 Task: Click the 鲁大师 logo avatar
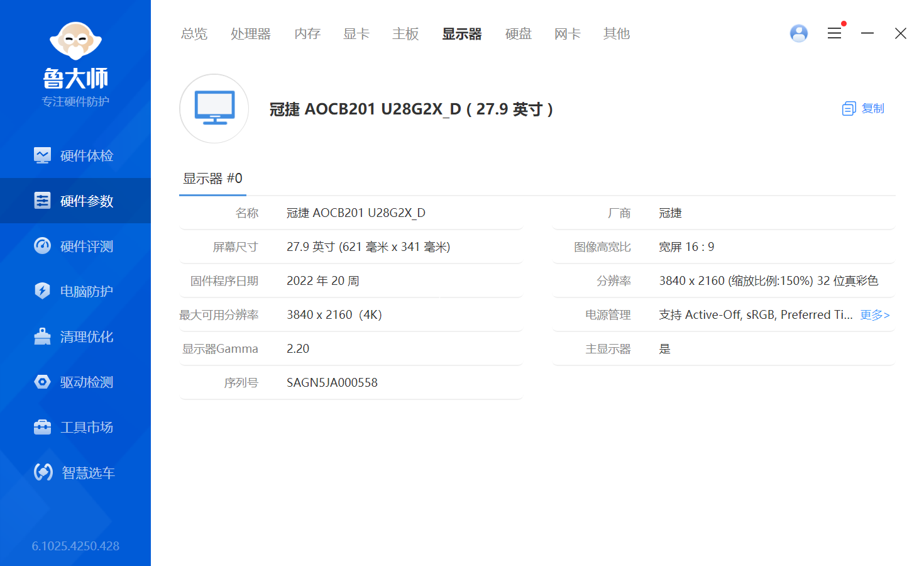75,41
